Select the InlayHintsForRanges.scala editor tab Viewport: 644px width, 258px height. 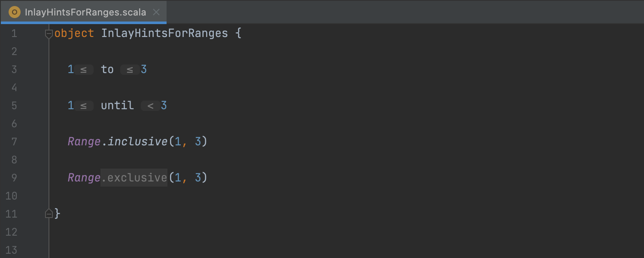pos(85,12)
